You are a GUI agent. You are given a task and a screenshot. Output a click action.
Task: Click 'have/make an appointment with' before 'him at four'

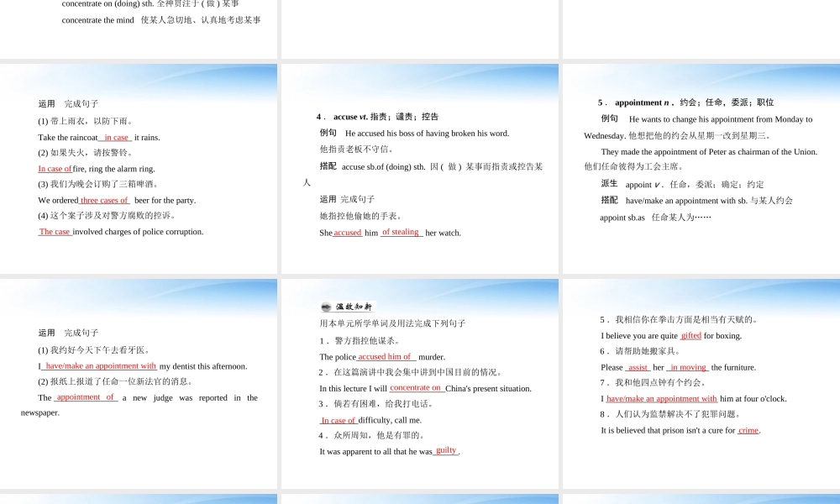(662, 399)
